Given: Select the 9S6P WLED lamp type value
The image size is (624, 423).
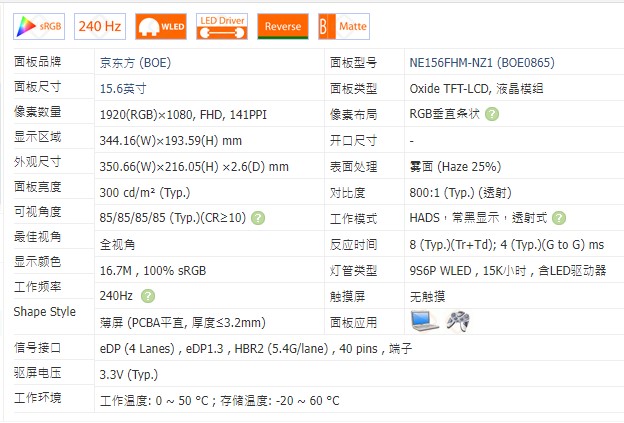Looking at the screenshot, I should coord(508,271).
